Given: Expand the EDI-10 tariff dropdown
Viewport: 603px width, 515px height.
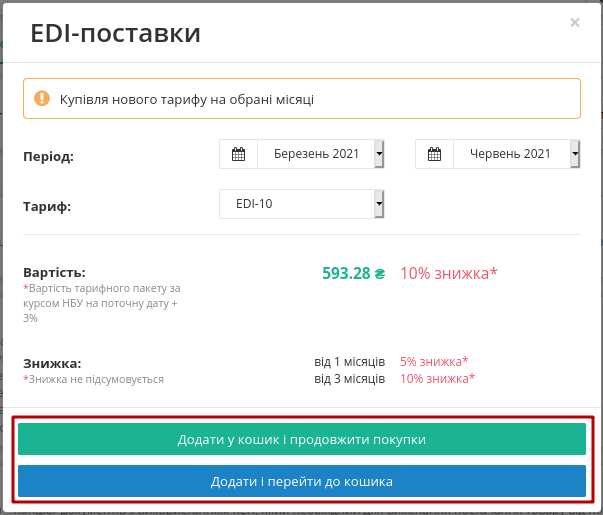Looking at the screenshot, I should pos(302,204).
